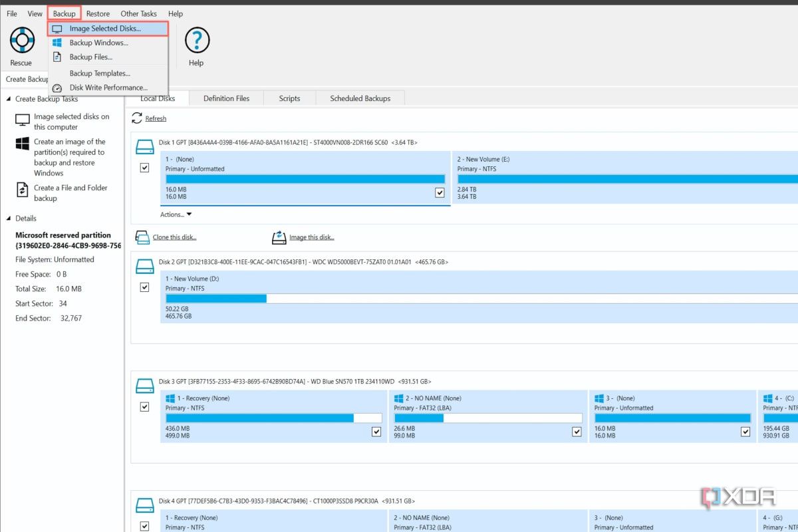Image resolution: width=798 pixels, height=532 pixels.
Task: Click the Clone this disk icon
Action: tap(142, 237)
